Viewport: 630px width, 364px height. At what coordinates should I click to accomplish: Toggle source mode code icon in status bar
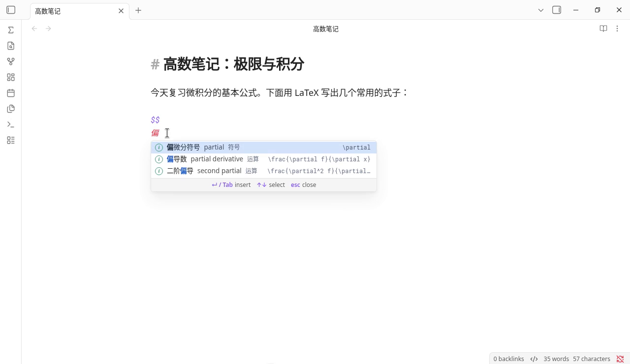(x=534, y=359)
